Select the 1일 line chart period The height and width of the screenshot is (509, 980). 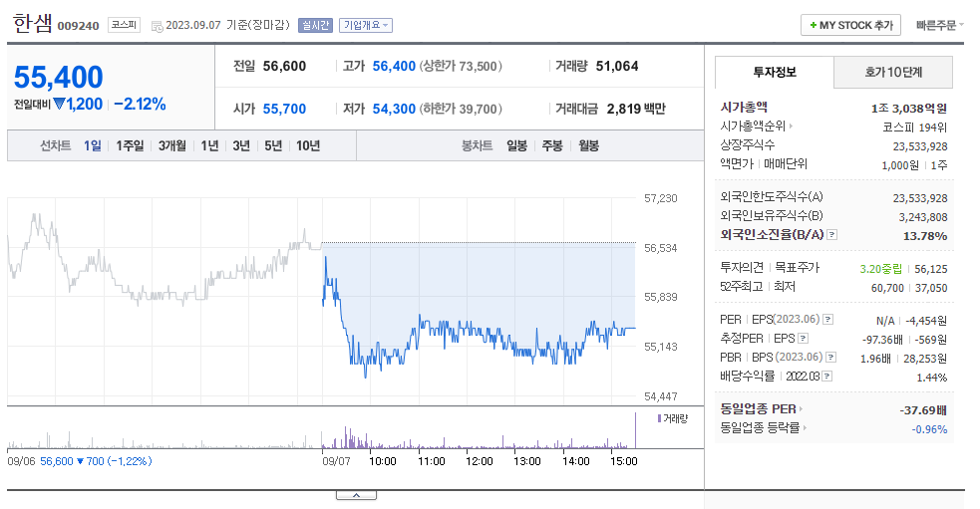pos(93,145)
